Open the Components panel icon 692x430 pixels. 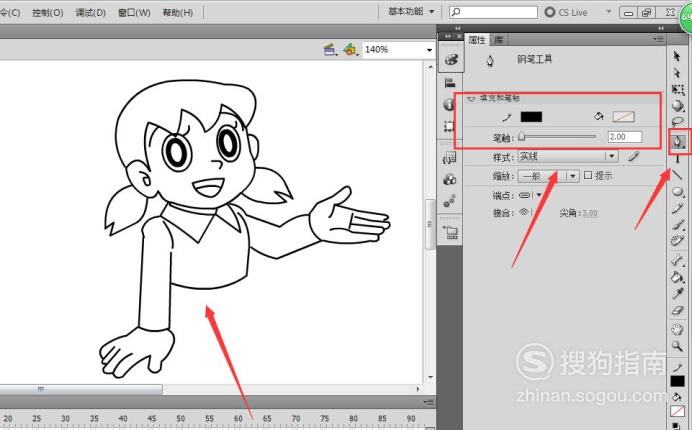(x=450, y=179)
